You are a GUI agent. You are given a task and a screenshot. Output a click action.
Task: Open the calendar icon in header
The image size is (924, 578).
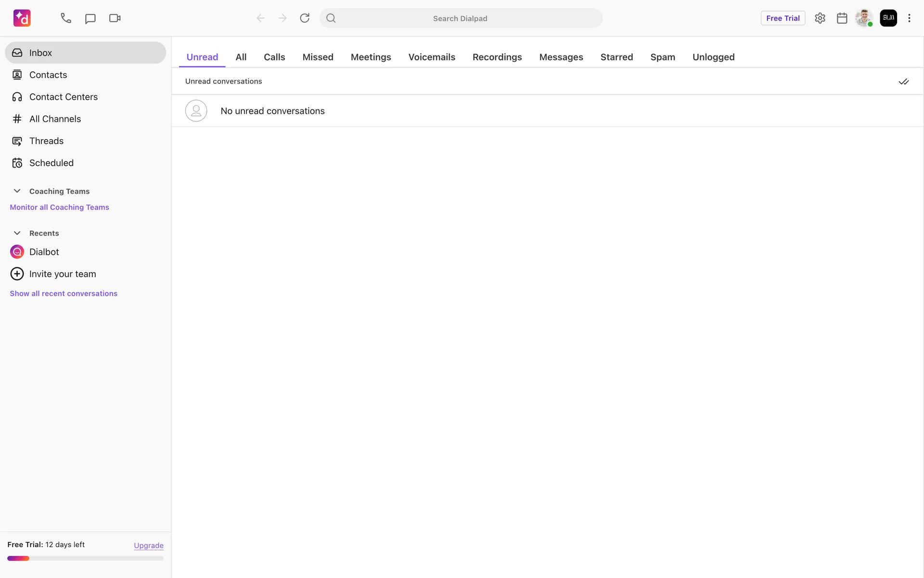click(x=842, y=18)
